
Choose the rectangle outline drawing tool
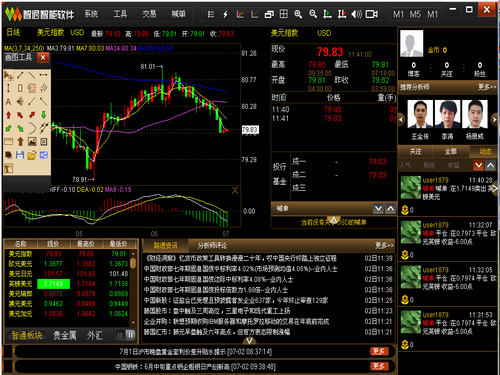tap(20, 88)
